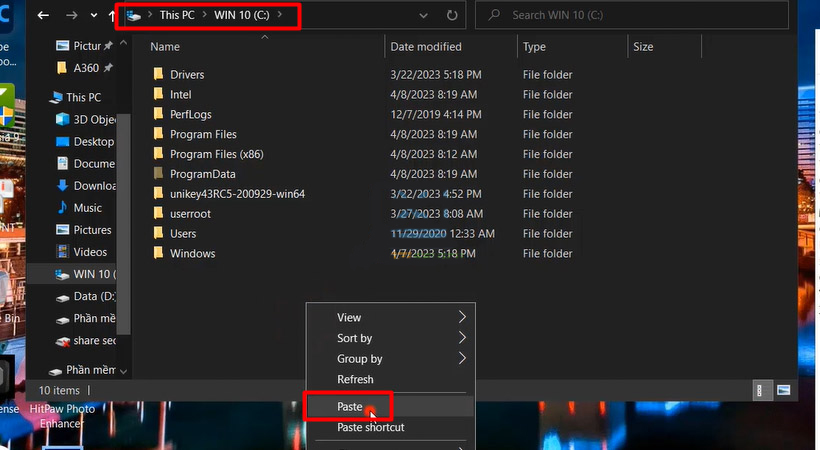Open the Data (D:) drive
Screen dimensions: 820x450
click(94, 296)
